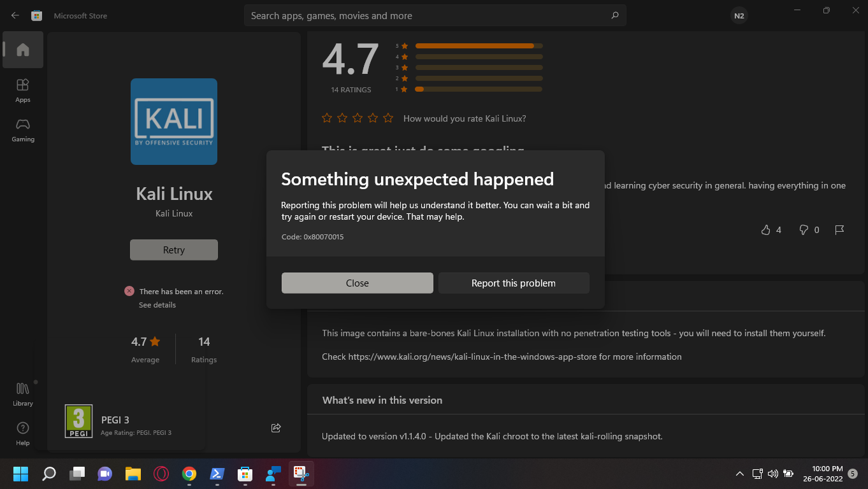Open the Windows Start menu
The image size is (868, 489).
20,474
